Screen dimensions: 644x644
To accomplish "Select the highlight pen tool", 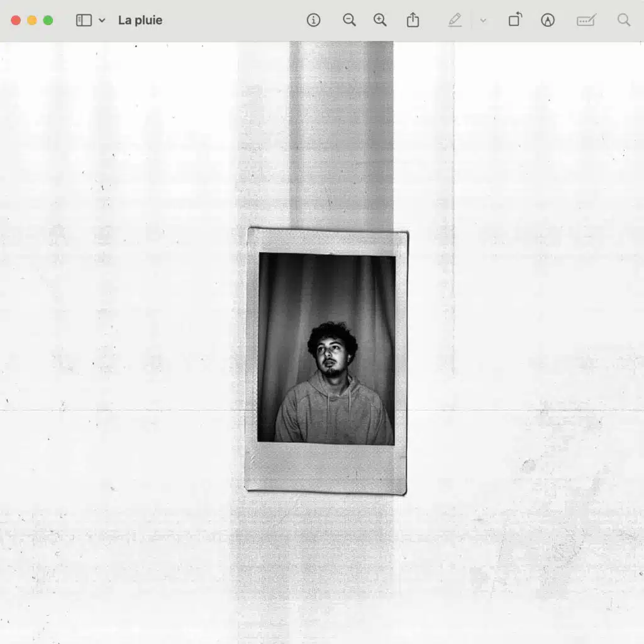I will click(455, 20).
